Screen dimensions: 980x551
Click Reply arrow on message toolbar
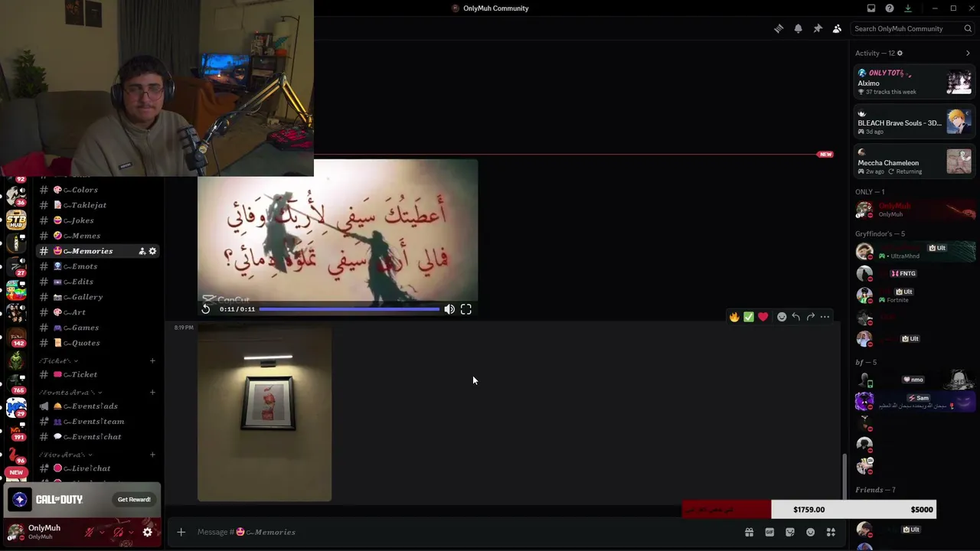click(x=795, y=317)
